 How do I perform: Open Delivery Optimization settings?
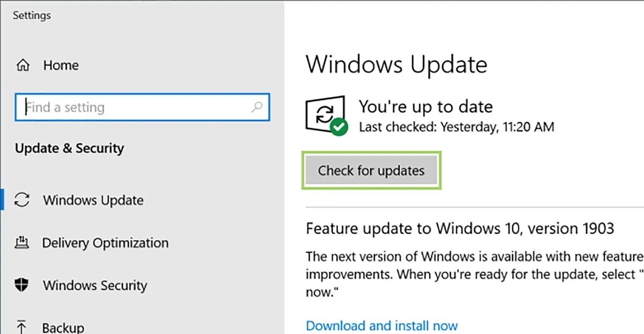pyautogui.click(x=105, y=243)
